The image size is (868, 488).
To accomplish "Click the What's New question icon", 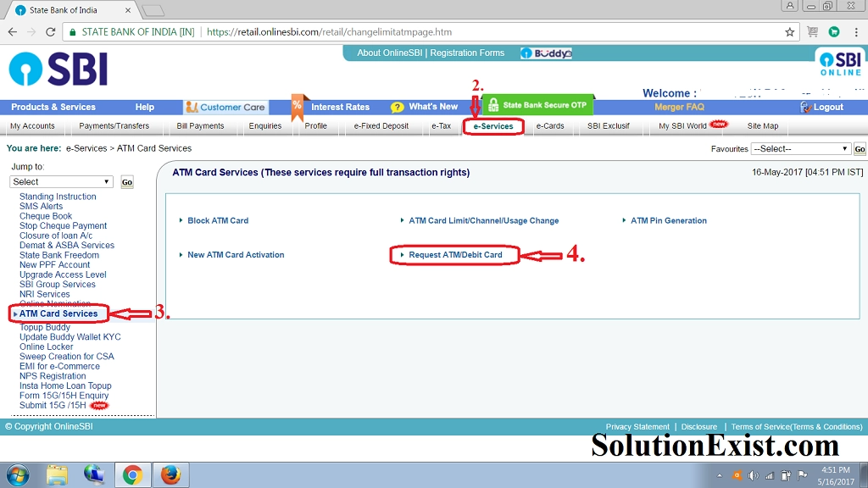I will click(397, 108).
